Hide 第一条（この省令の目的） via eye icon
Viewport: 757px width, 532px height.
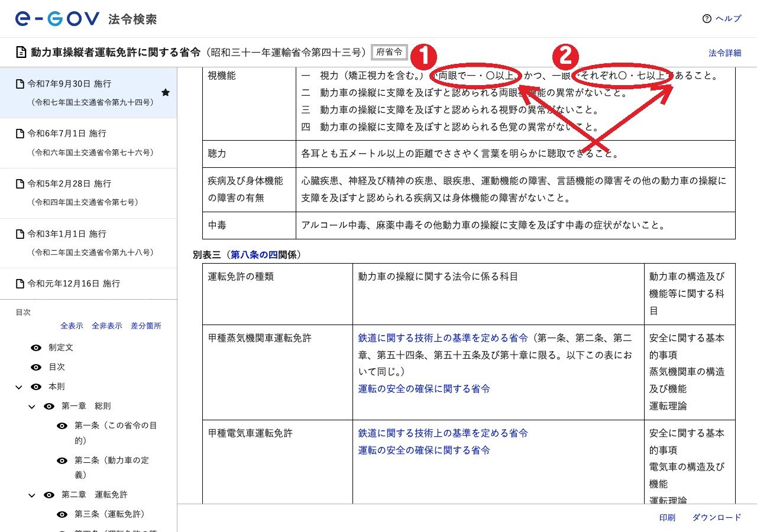click(x=62, y=426)
